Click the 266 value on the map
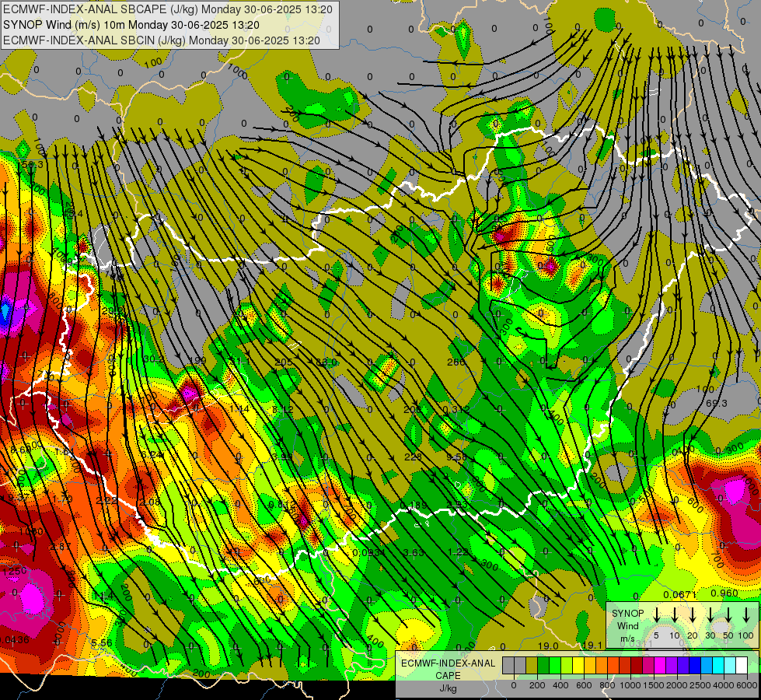This screenshot has width=761, height=700. coord(456,362)
